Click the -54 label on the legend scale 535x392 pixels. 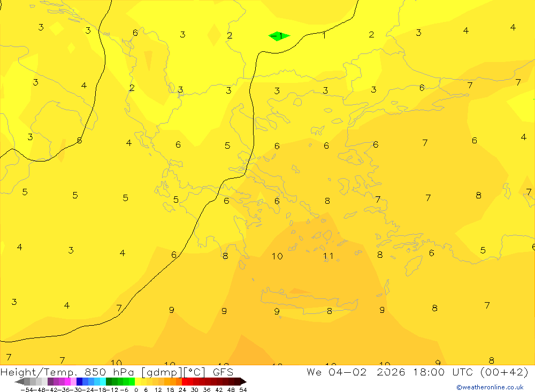click(x=27, y=390)
